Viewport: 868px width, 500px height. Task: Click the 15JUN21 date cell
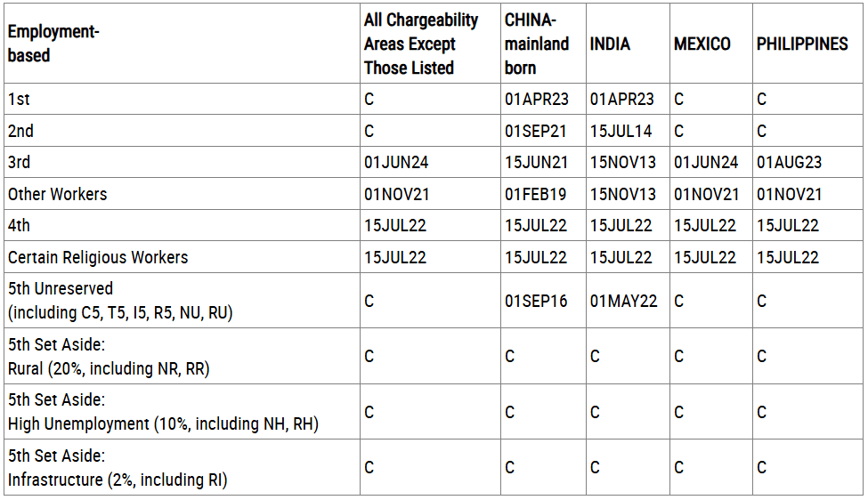pos(536,163)
